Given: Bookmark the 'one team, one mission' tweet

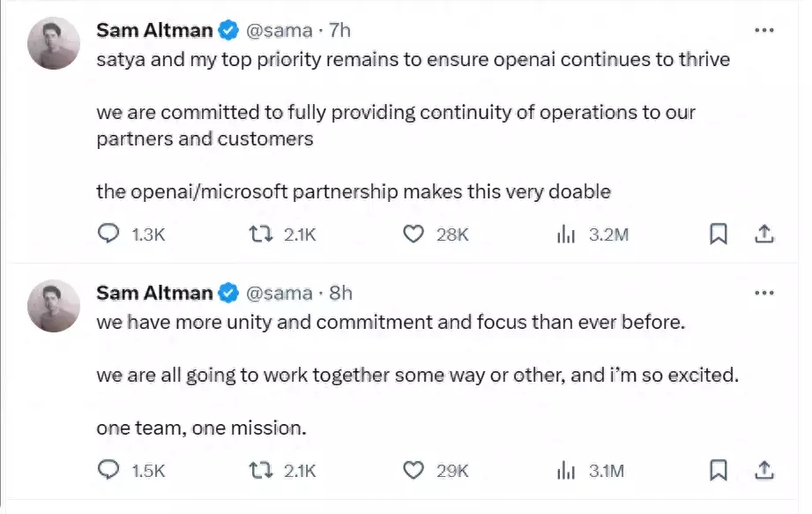Looking at the screenshot, I should point(719,471).
